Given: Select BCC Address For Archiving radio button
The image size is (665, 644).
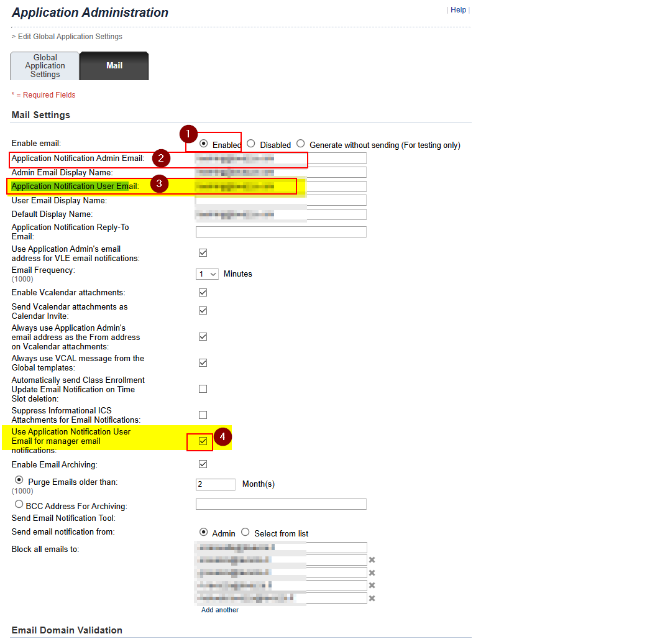Looking at the screenshot, I should click(x=19, y=504).
